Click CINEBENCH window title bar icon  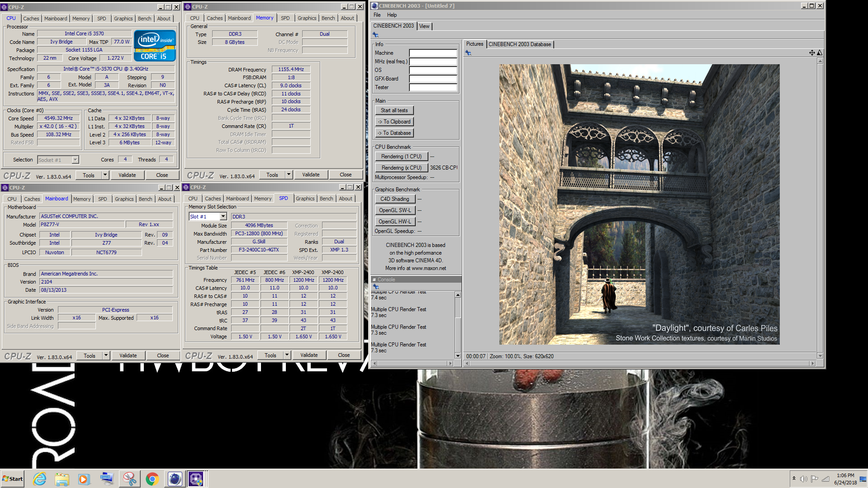pos(375,6)
